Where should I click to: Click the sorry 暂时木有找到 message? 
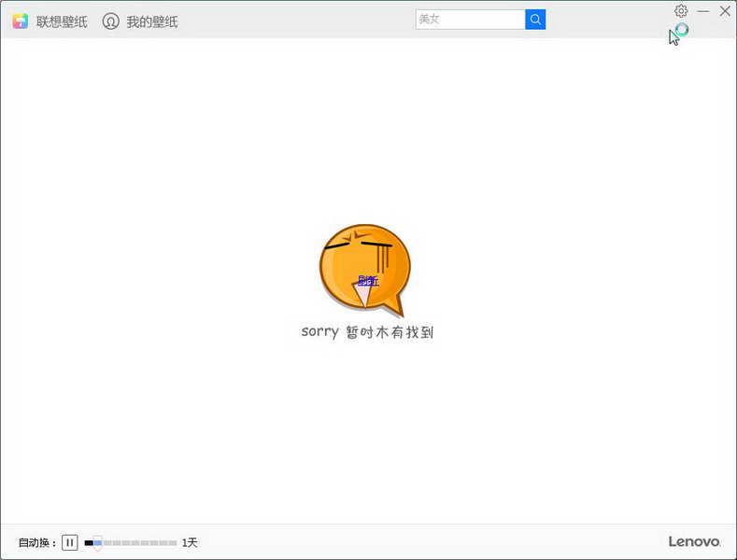[367, 331]
